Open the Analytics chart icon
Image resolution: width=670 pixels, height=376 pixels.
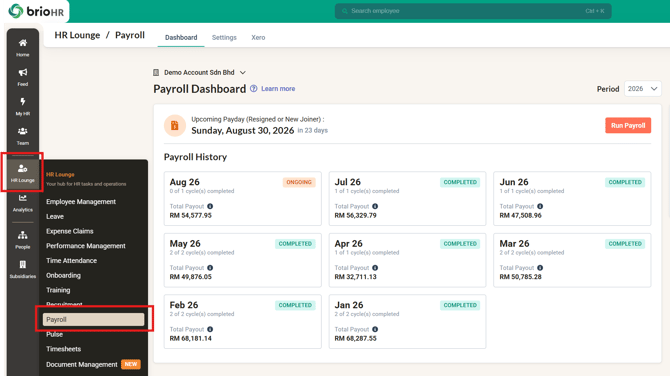[x=23, y=198]
